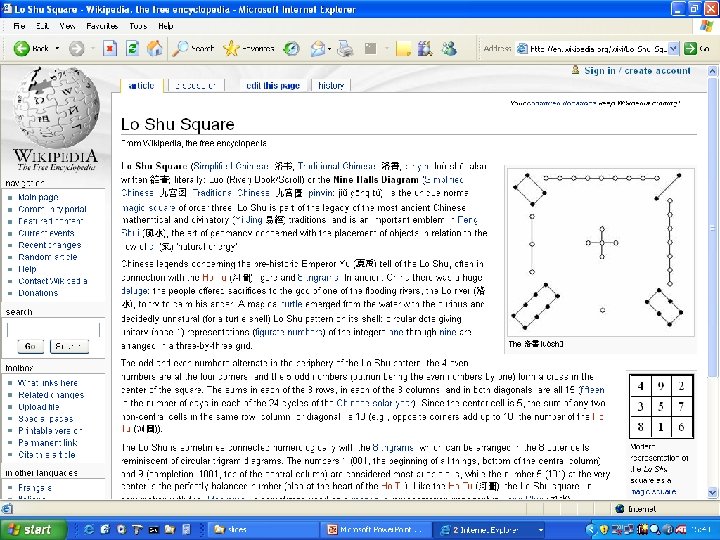
Task: Click the yellow Discuss note icon
Action: 403,48
